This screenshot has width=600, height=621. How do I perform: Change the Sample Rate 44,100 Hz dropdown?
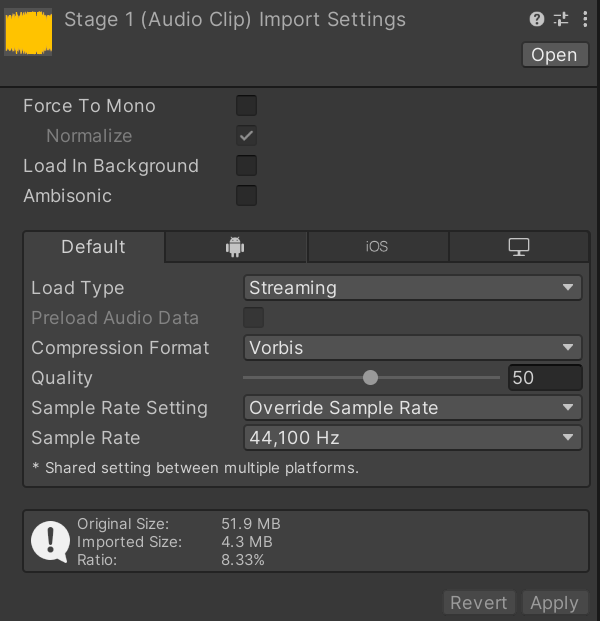point(412,438)
